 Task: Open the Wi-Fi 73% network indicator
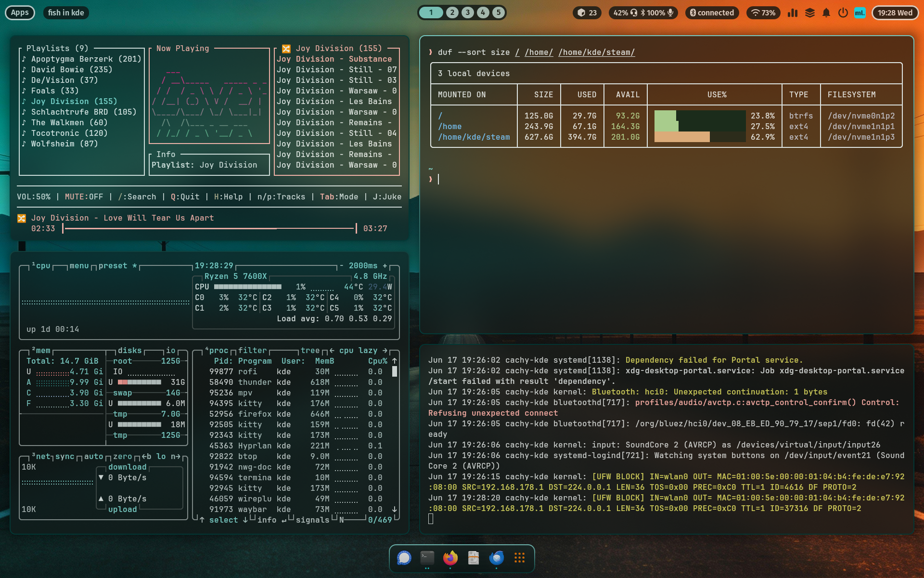[x=763, y=13]
